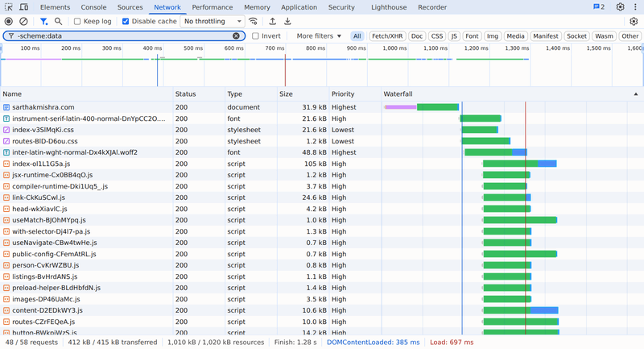This screenshot has height=349, width=644.
Task: Open DevTools three-dot customize menu
Action: tap(635, 7)
